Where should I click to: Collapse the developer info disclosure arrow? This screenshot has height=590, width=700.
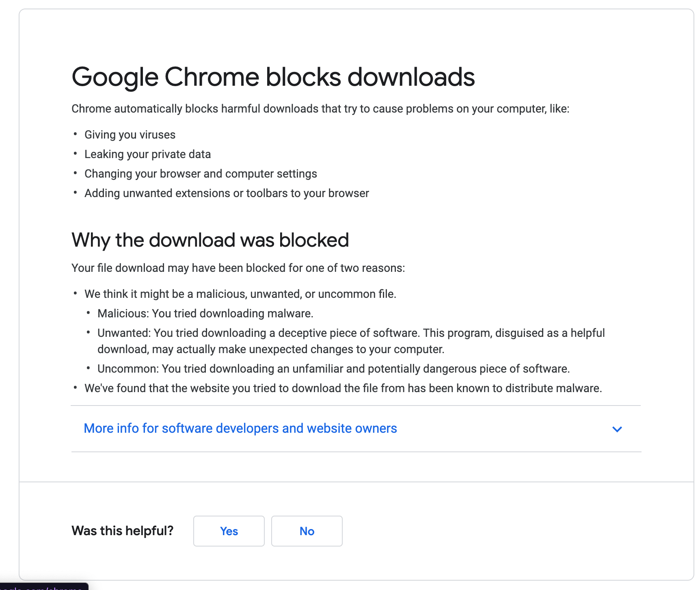tap(617, 429)
